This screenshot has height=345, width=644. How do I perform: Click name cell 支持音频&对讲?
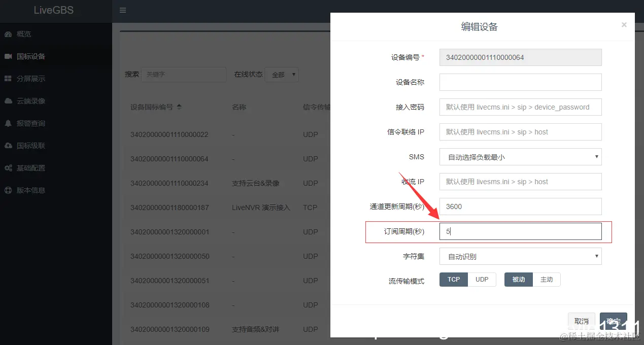click(x=256, y=329)
